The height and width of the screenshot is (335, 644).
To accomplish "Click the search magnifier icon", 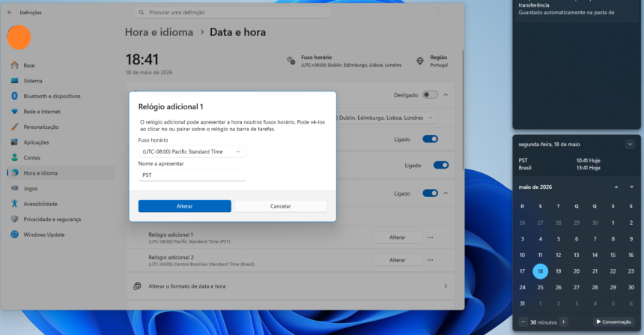I will click(142, 12).
